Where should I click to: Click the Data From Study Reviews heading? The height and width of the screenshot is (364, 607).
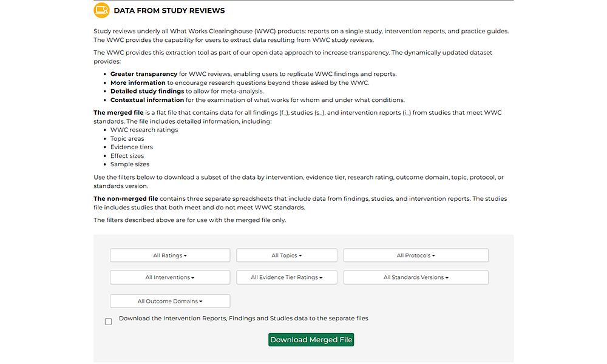click(x=169, y=10)
